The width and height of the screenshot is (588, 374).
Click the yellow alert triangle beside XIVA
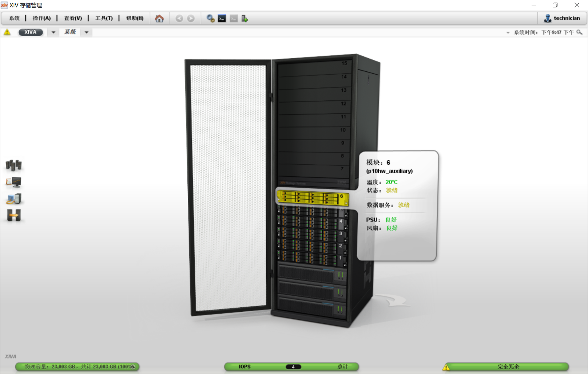tap(7, 32)
